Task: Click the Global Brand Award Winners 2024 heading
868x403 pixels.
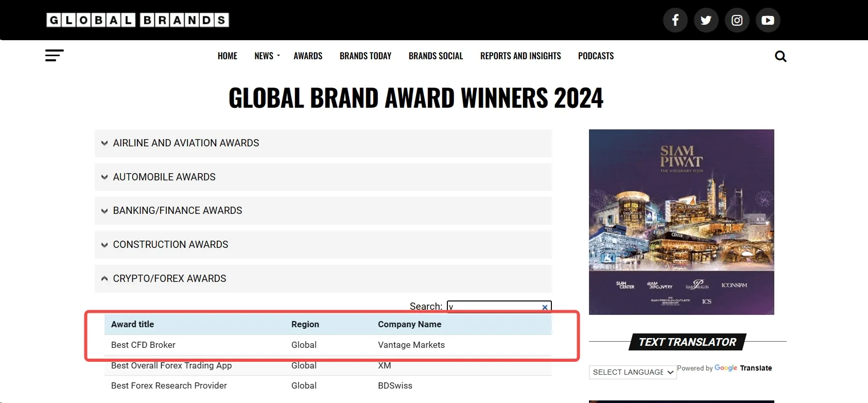Action: click(416, 98)
